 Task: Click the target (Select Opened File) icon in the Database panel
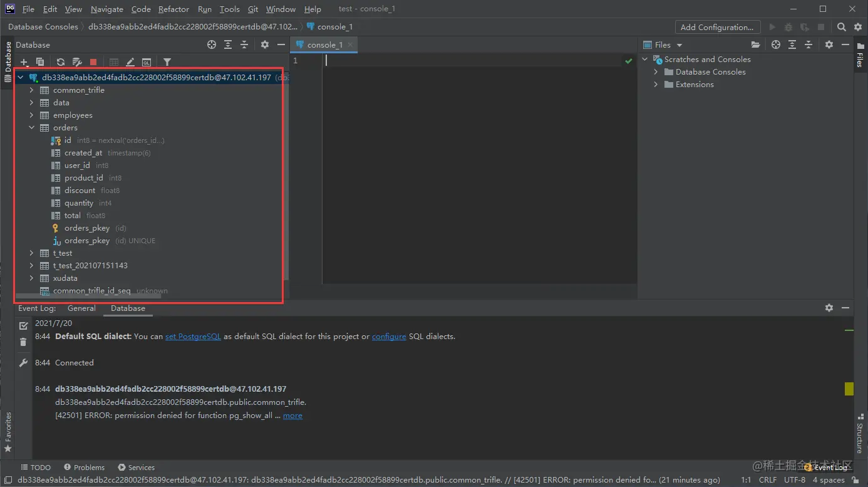pos(212,45)
